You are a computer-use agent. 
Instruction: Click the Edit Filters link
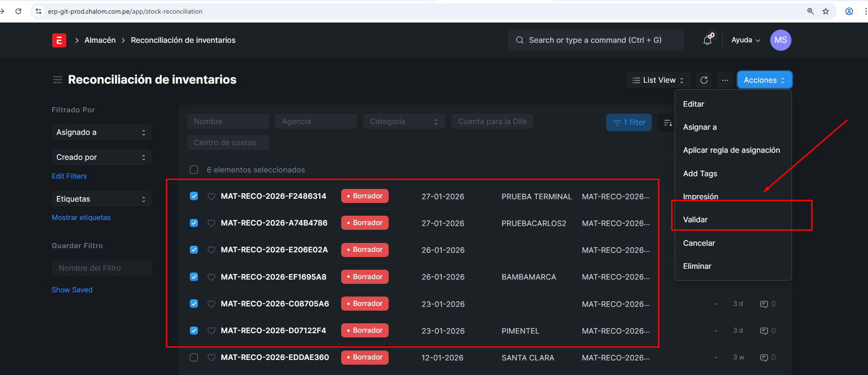[69, 176]
